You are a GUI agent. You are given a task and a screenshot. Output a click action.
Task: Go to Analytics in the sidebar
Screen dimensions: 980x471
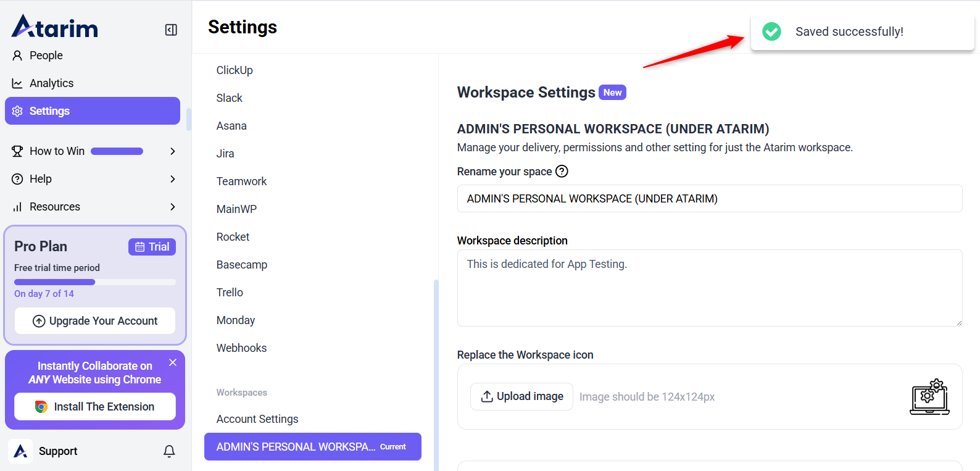click(x=51, y=83)
